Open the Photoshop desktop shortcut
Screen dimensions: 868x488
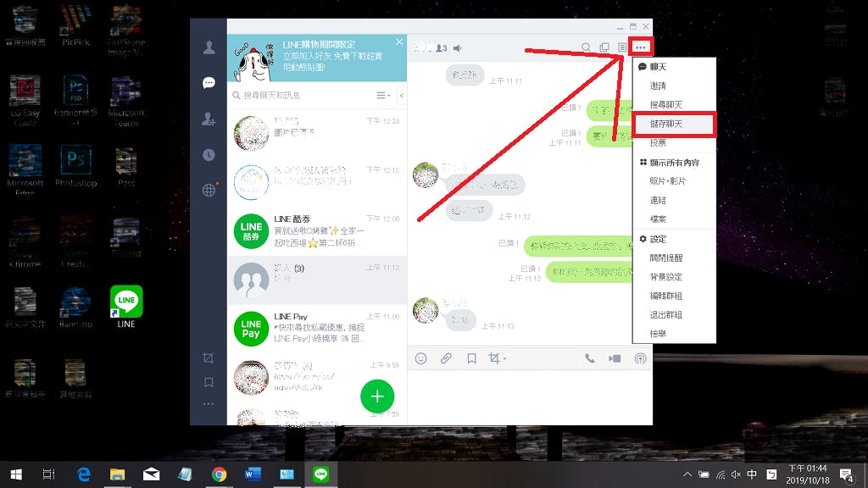click(75, 166)
